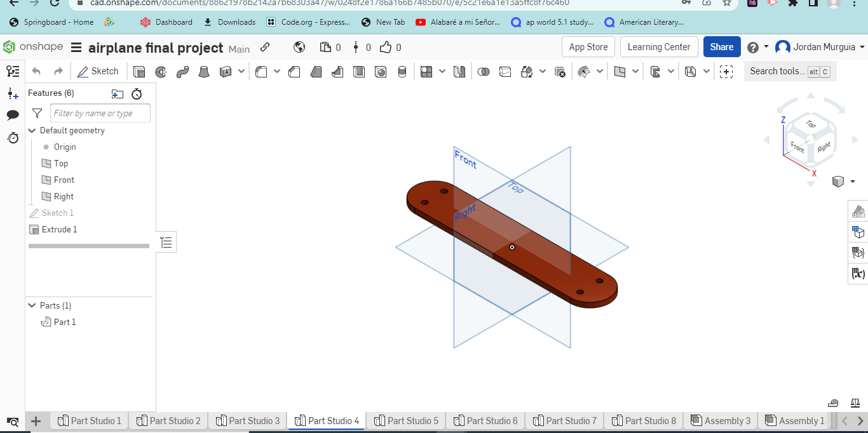Image resolution: width=868 pixels, height=433 pixels.
Task: Click the Share button
Action: (x=722, y=46)
